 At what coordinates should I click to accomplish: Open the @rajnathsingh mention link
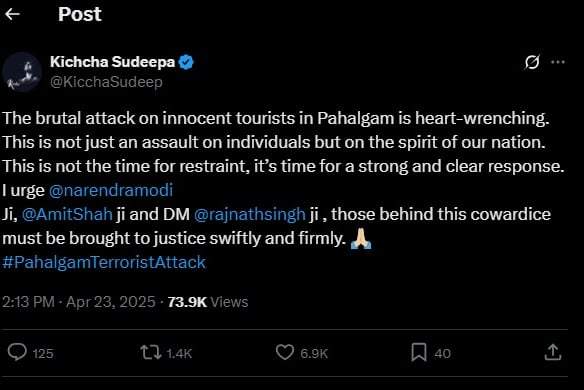tap(250, 215)
